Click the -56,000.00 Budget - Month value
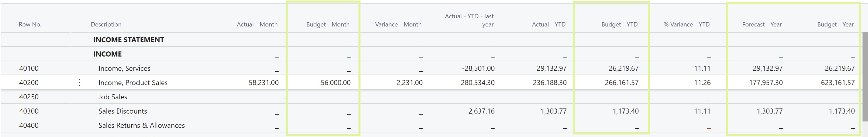Screen dimensions: 868x137 [x=334, y=83]
